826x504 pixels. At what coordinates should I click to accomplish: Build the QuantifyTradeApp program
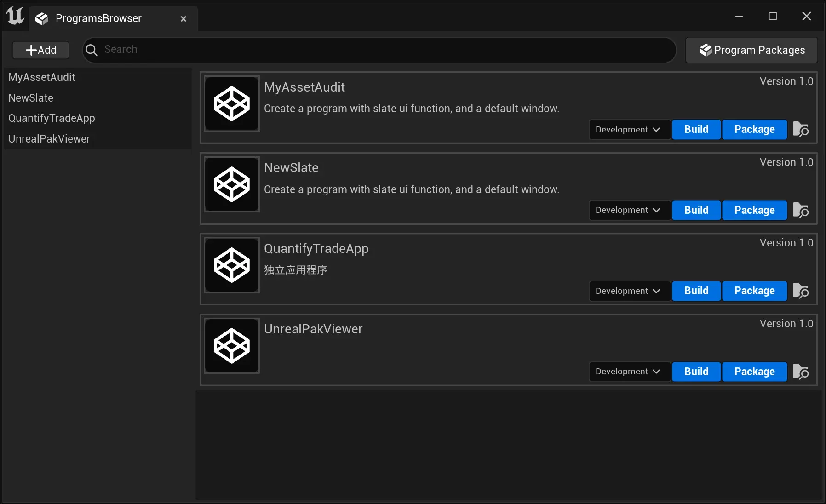pyautogui.click(x=696, y=291)
